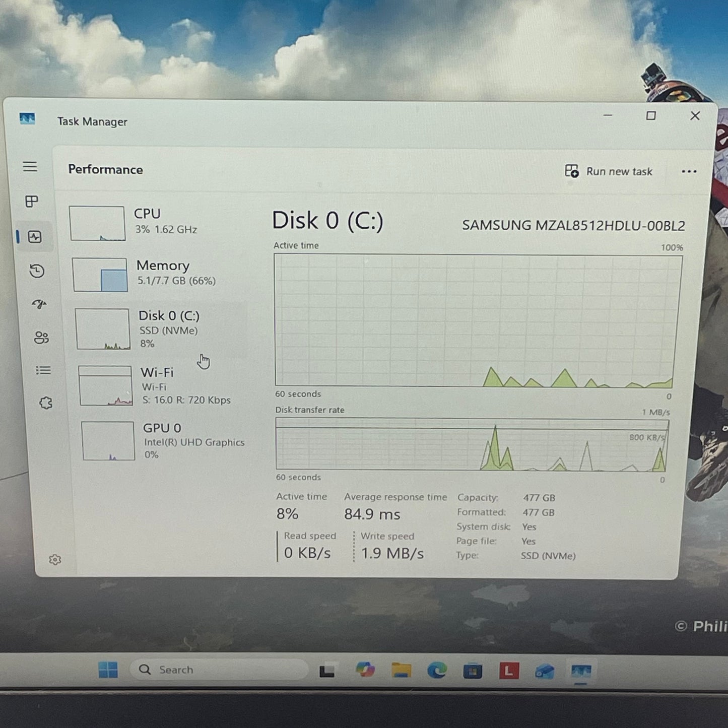Open the Details page list icon
The image size is (728, 728).
pyautogui.click(x=43, y=371)
